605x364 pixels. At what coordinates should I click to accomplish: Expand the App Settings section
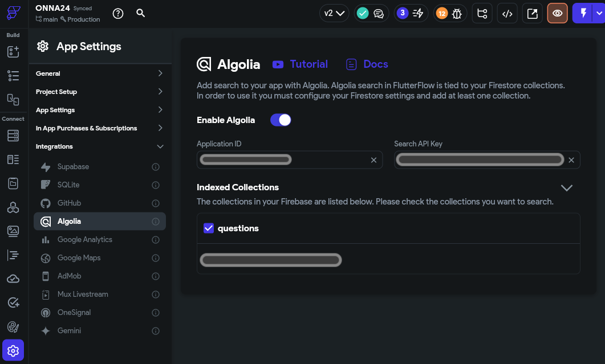tap(100, 110)
